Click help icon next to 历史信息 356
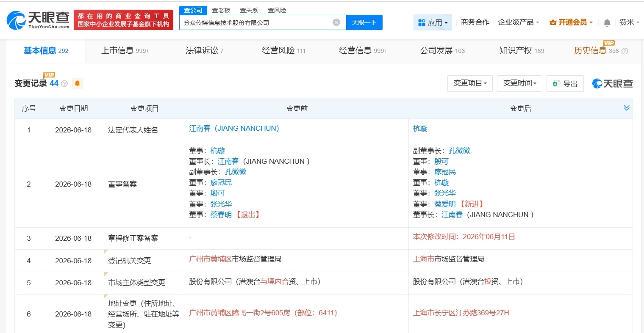This screenshot has width=644, height=333. tap(625, 51)
